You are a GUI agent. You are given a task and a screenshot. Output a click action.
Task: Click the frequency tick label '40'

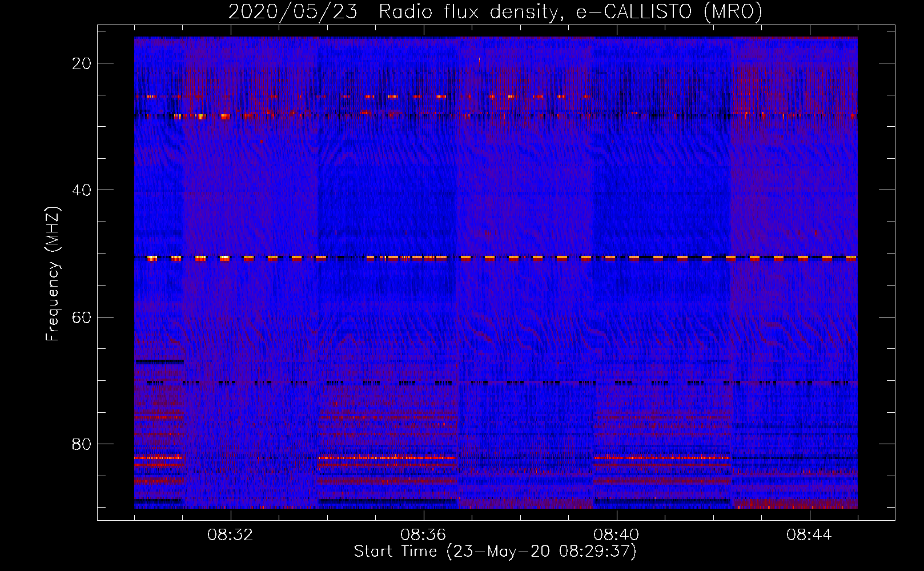pyautogui.click(x=82, y=190)
